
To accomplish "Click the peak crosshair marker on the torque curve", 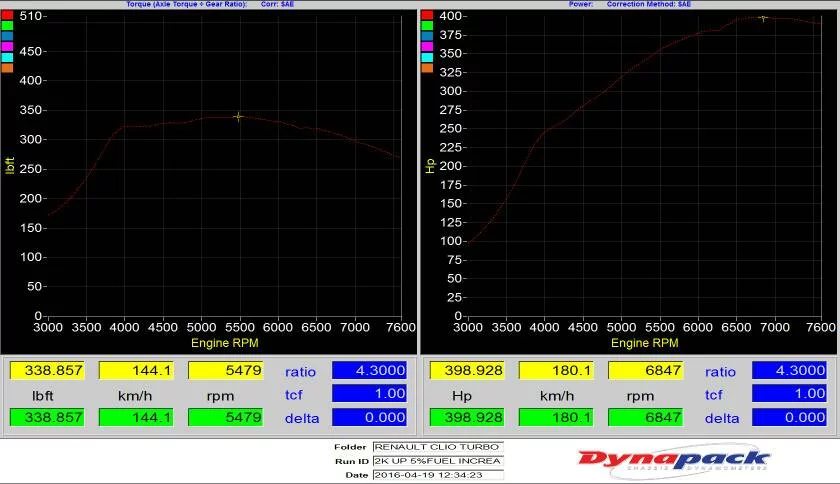I will coord(238,116).
